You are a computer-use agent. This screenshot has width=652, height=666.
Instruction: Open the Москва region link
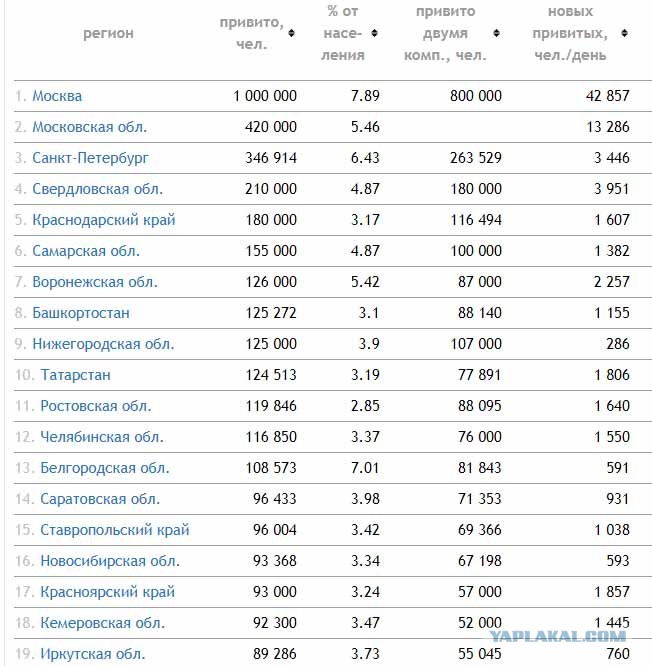tap(57, 96)
